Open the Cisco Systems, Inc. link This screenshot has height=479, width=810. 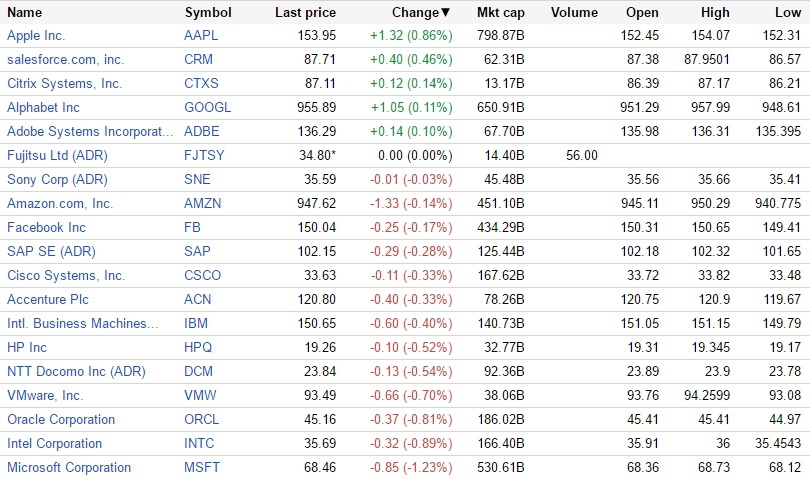coord(66,276)
